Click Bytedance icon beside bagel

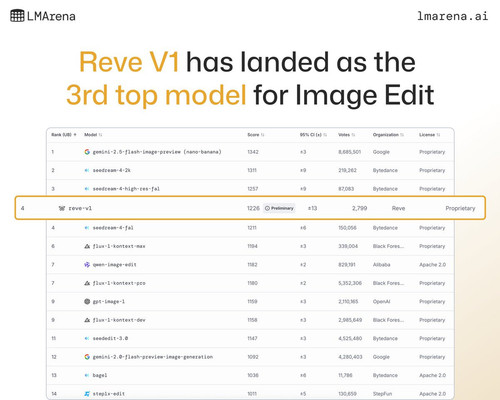point(87,375)
